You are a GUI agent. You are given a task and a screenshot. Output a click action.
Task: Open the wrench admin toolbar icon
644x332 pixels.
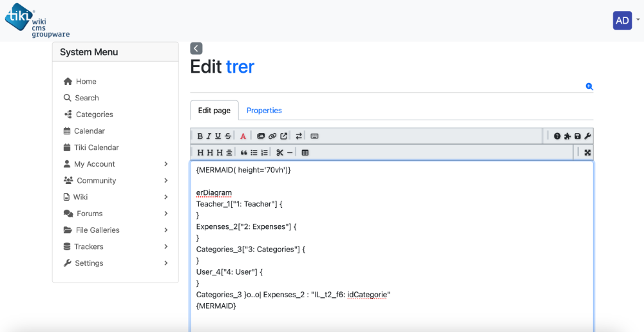pos(587,136)
